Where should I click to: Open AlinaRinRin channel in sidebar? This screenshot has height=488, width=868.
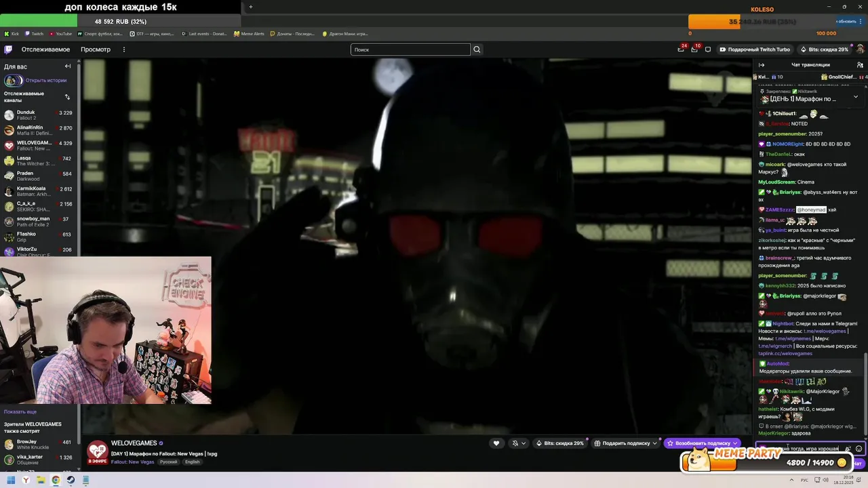pos(40,130)
